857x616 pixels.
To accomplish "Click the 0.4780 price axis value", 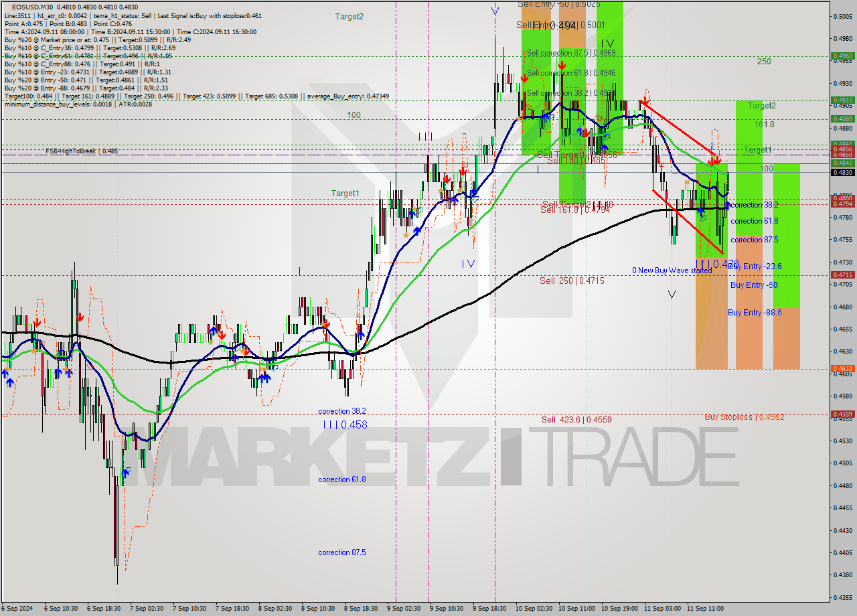I will click(x=842, y=217).
